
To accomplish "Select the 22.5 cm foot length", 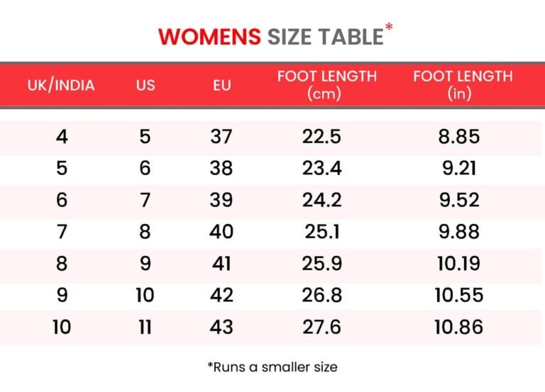I will tap(322, 136).
